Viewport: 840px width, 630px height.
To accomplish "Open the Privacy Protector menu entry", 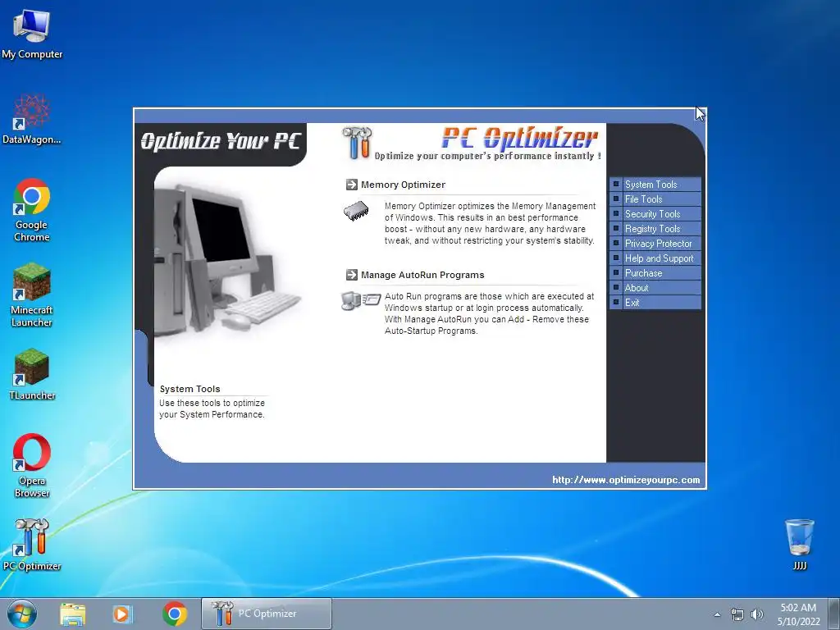I will [655, 243].
